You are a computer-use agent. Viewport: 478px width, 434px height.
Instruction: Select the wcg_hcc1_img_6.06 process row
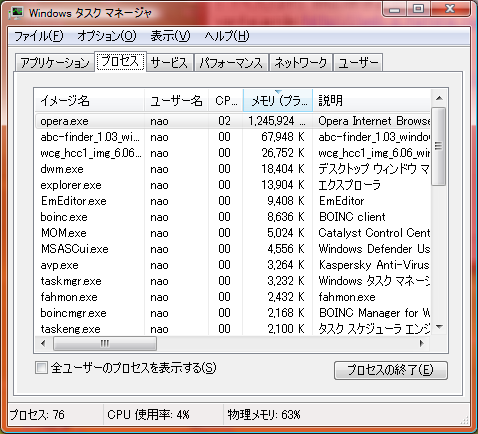pyautogui.click(x=233, y=153)
